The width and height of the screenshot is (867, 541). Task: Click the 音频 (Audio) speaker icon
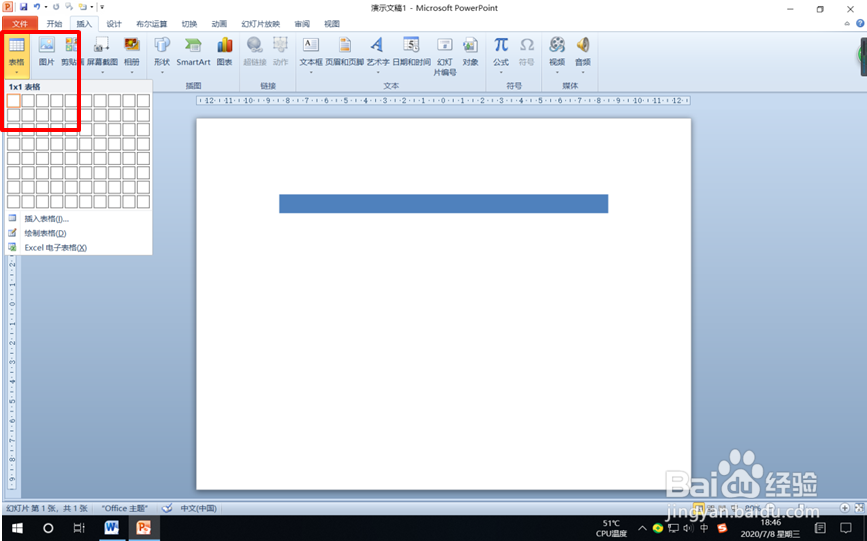tap(583, 45)
